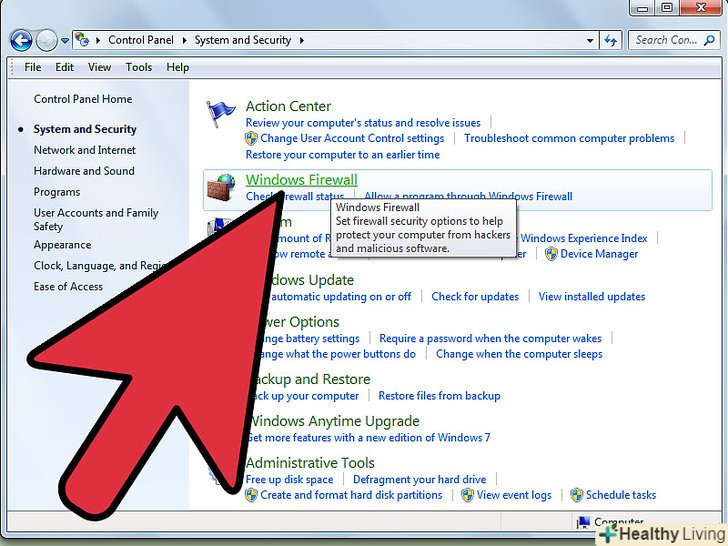This screenshot has height=546, width=728.
Task: Select Control Panel in the breadcrumb
Action: point(141,40)
